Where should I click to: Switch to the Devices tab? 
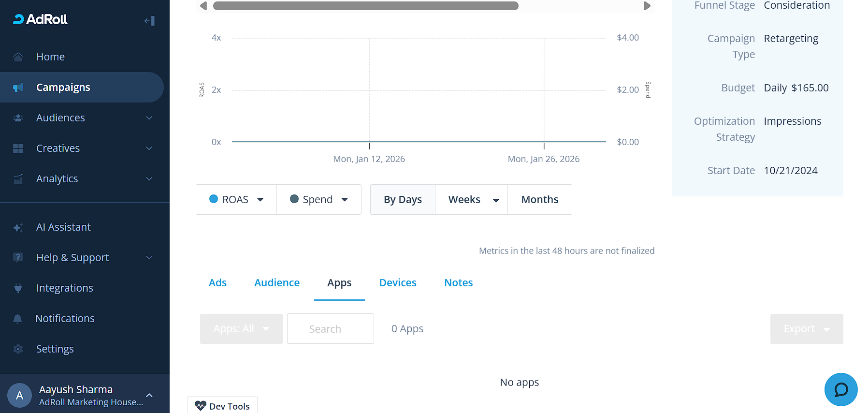[x=397, y=283]
